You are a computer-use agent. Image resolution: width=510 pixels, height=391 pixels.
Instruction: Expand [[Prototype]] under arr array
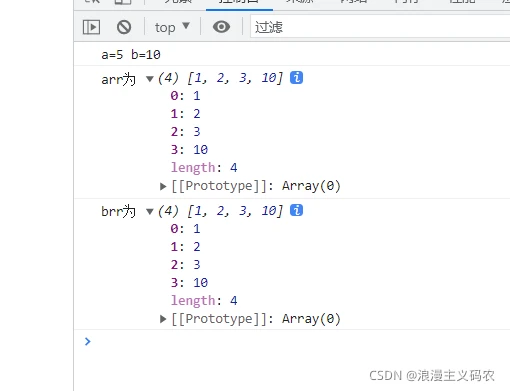point(163,186)
